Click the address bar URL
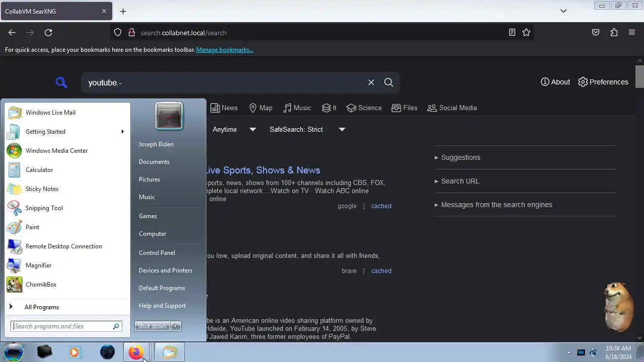 tap(184, 33)
